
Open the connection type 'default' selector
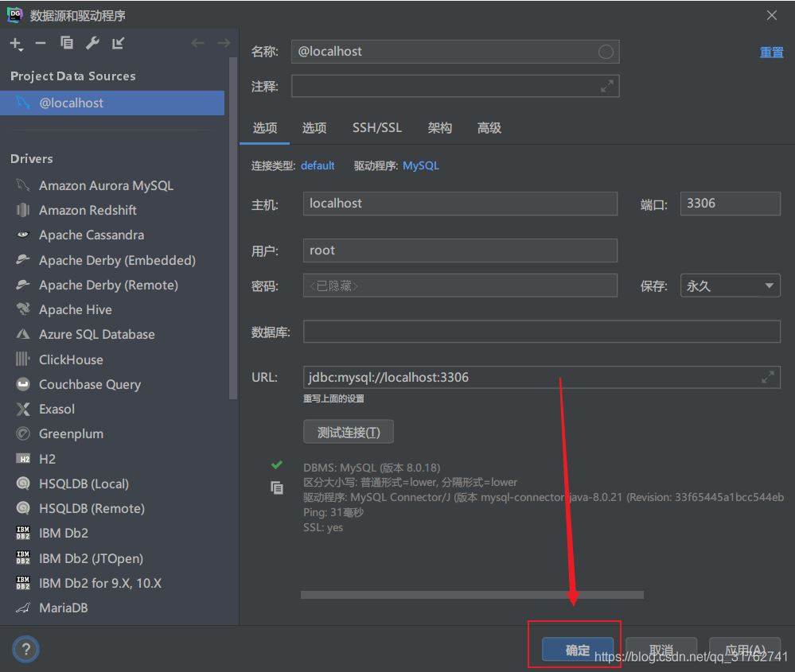coord(318,165)
